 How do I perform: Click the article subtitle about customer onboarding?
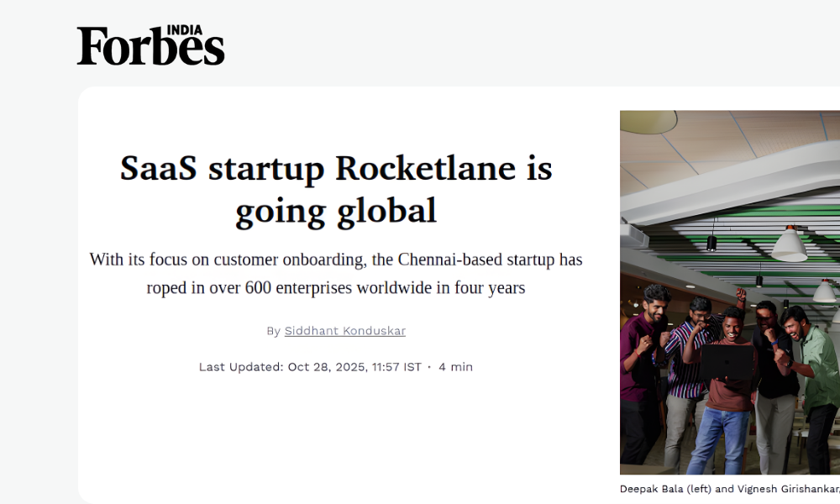click(336, 273)
